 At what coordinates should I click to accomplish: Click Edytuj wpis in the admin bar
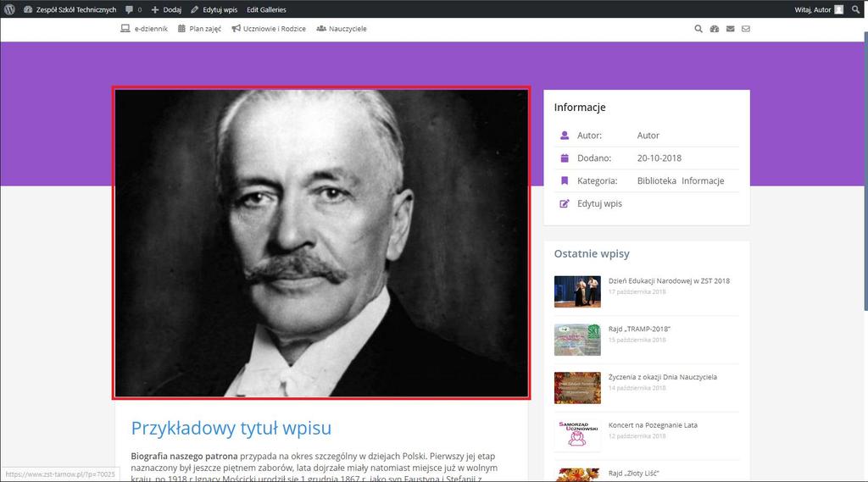[x=214, y=9]
